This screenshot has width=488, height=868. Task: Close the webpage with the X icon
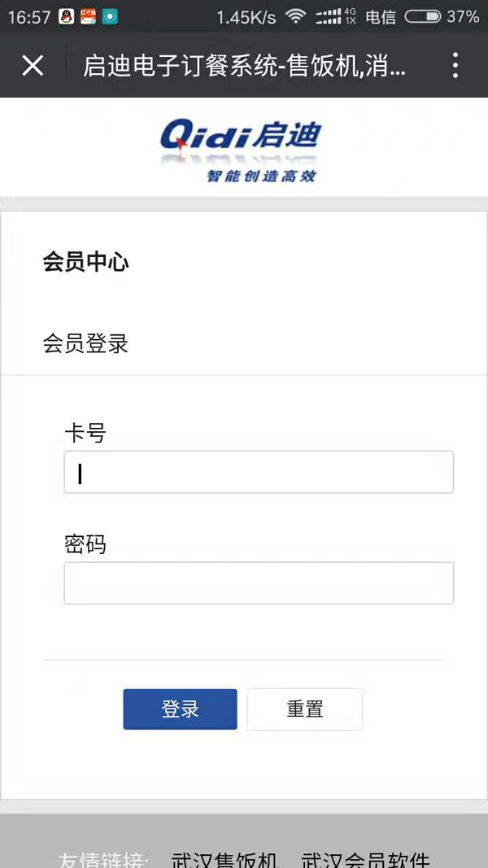(33, 65)
